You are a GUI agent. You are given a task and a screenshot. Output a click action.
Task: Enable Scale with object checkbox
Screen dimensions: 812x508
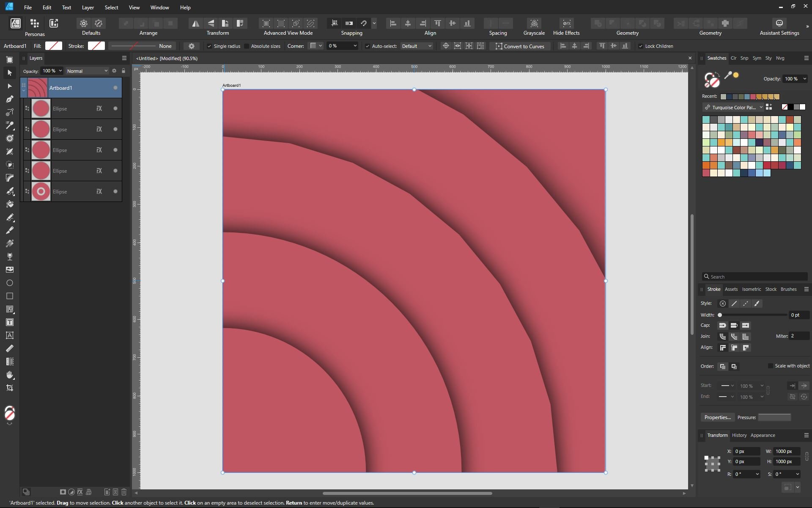pos(770,366)
